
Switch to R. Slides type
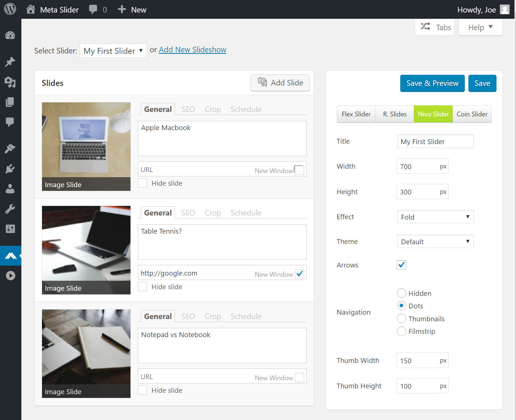point(395,114)
